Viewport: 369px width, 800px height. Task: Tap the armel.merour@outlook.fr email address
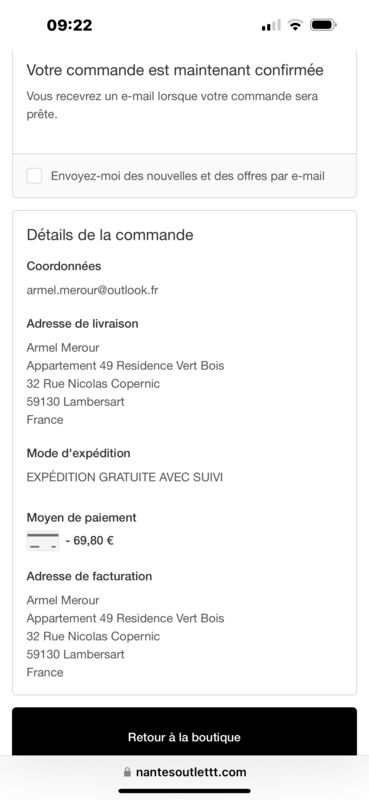(92, 290)
